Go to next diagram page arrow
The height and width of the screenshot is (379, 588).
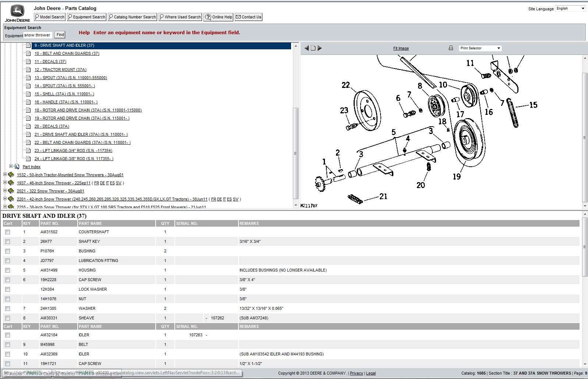320,48
